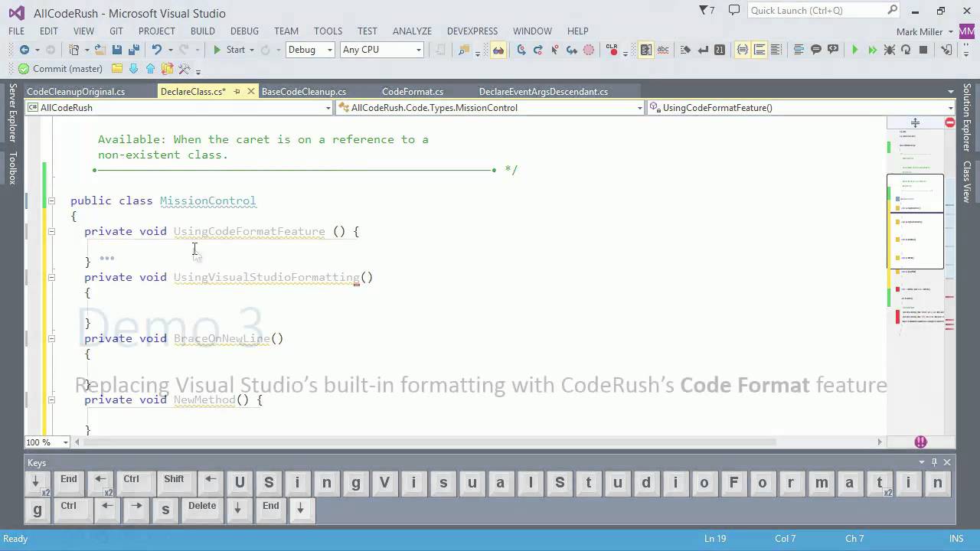Click the New Project toolbar icon
Screen dimensions: 980x551
[x=74, y=50]
